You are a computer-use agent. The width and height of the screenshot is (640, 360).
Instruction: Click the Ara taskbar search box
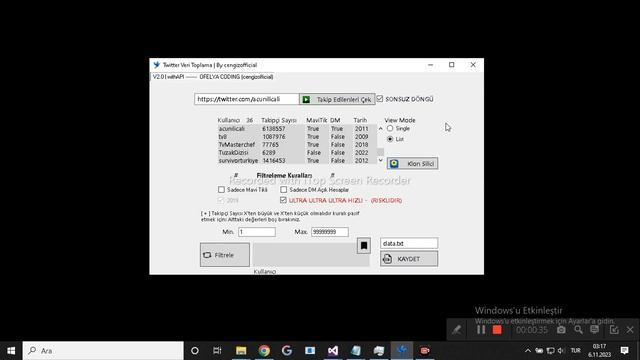coord(103,351)
